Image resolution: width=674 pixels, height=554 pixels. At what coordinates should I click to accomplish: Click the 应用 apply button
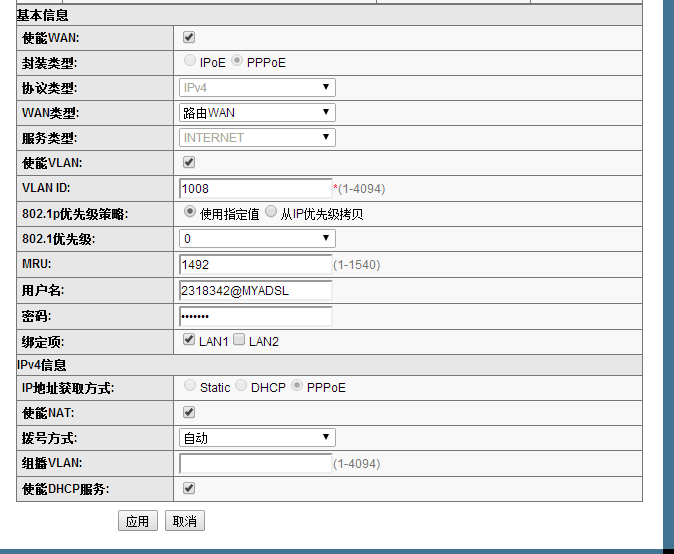point(137,521)
